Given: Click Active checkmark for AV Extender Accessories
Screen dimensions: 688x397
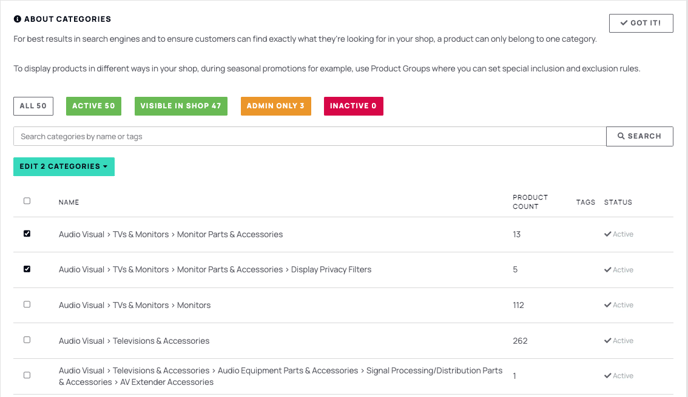Looking at the screenshot, I should click(608, 376).
